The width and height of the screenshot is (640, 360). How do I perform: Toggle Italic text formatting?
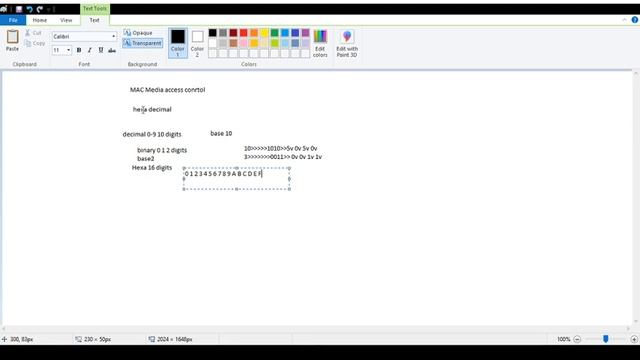click(x=90, y=50)
